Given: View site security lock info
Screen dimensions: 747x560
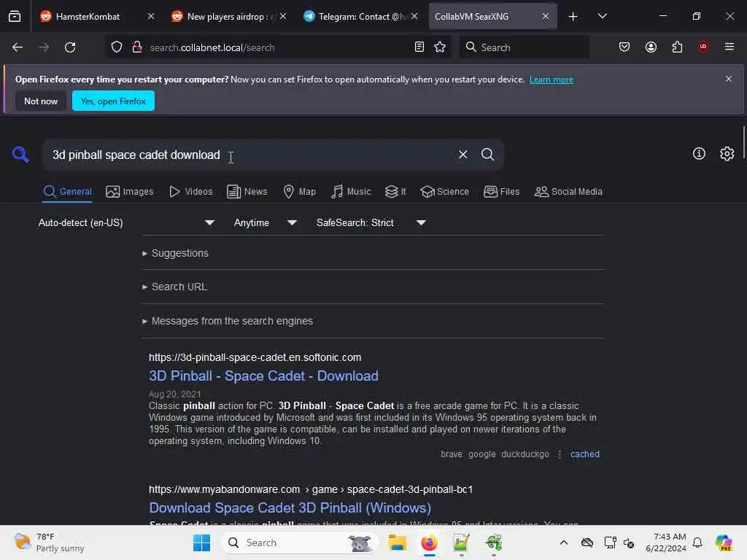Looking at the screenshot, I should pos(136,47).
